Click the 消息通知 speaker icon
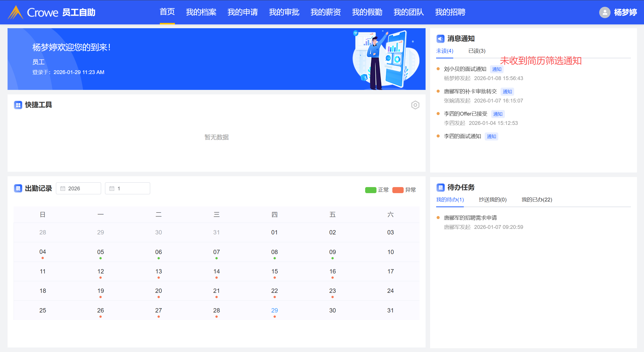The width and height of the screenshot is (644, 352). 440,39
